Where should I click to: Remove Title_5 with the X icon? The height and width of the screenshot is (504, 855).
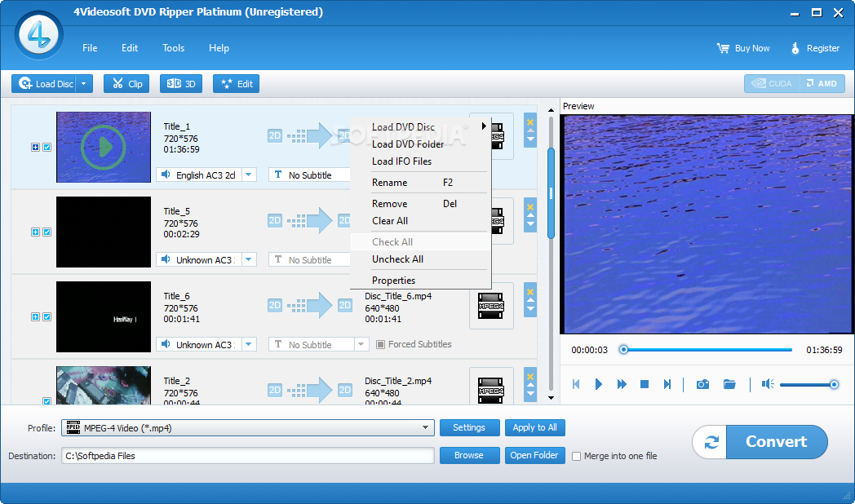(x=530, y=207)
